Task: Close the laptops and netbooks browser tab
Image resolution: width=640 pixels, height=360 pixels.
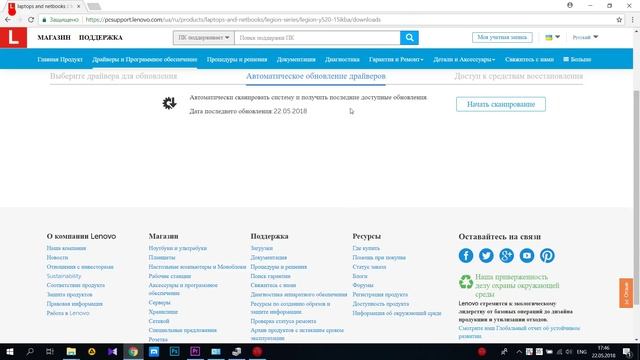Action: [x=79, y=7]
